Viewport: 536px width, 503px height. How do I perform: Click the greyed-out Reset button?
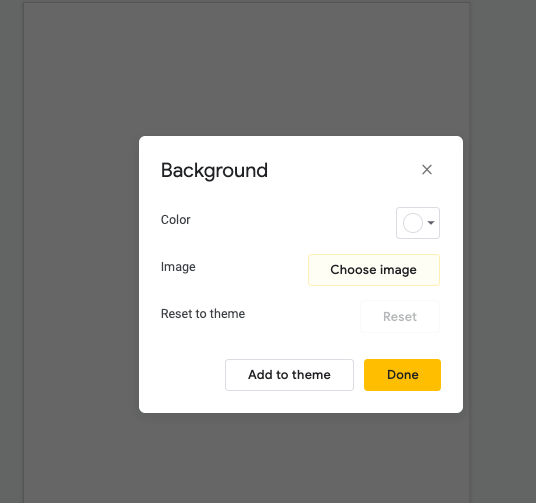[400, 317]
